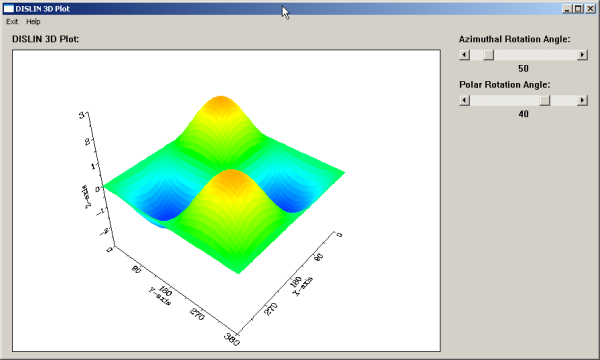This screenshot has height=360, width=600.
Task: Open the Exit menu
Action: [x=12, y=22]
